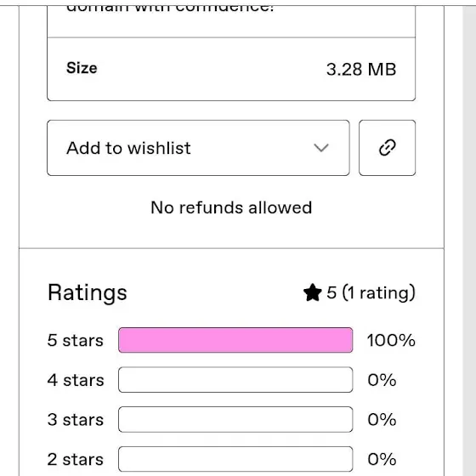This screenshot has height=476, width=476.
Task: Click the Size label row
Action: 231,69
